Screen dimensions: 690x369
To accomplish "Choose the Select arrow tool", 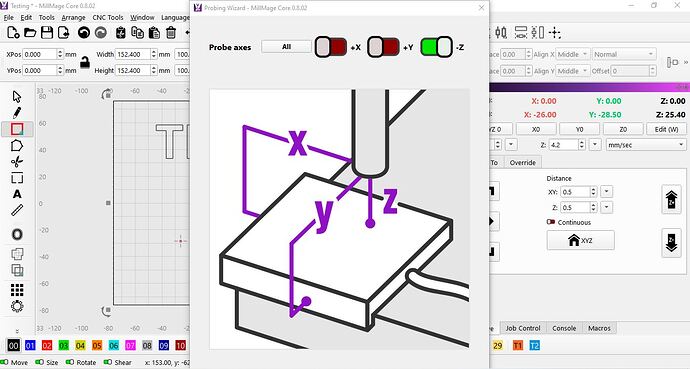I will pyautogui.click(x=17, y=96).
